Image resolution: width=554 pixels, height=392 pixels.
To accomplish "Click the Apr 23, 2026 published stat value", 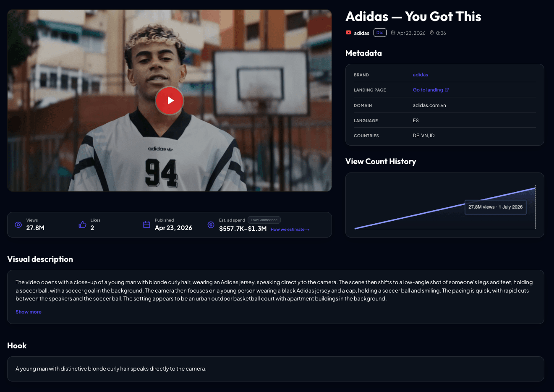I will 173,228.
